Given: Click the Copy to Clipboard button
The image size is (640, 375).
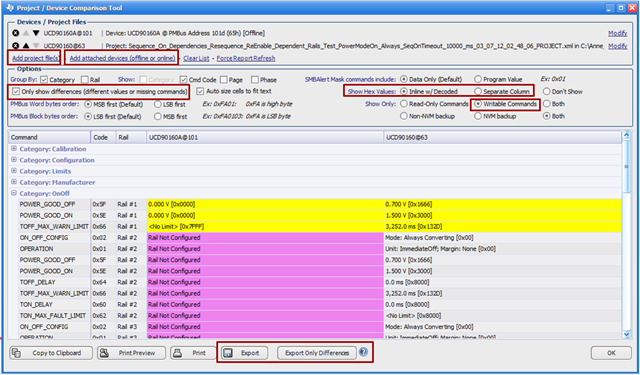Looking at the screenshot, I should pos(51,353).
